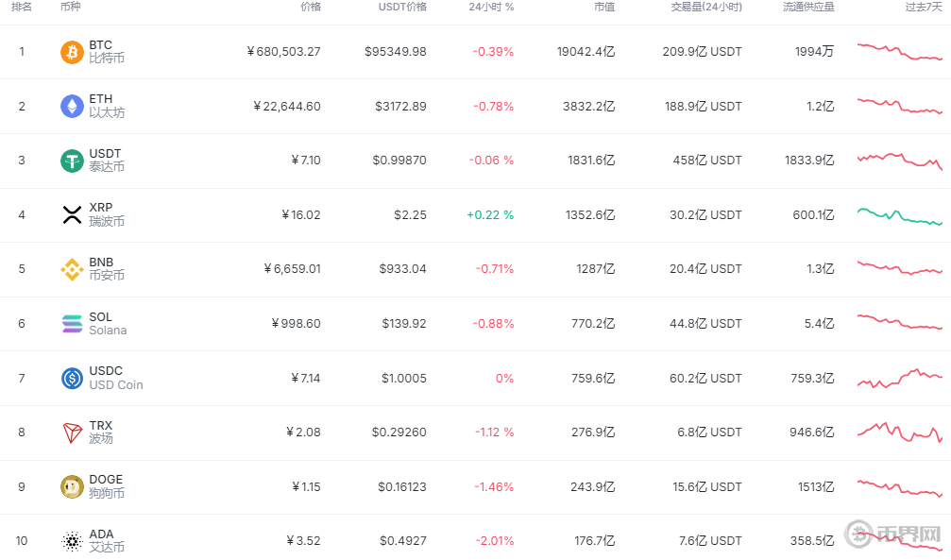Image resolution: width=951 pixels, height=560 pixels.
Task: View the XRP green 7-day sparkline chart
Action: coord(899,216)
